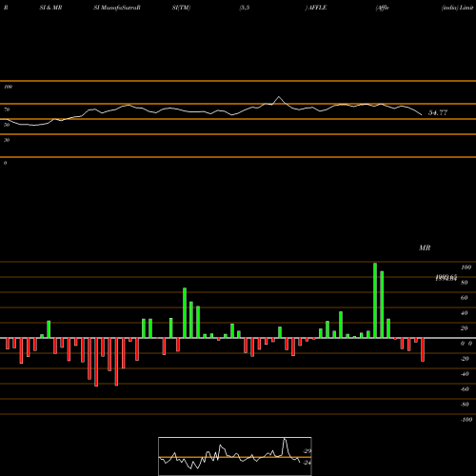The width and height of the screenshot is (476, 476).
Task: Click the (5,5 parameter text in header
Action: 245,8
